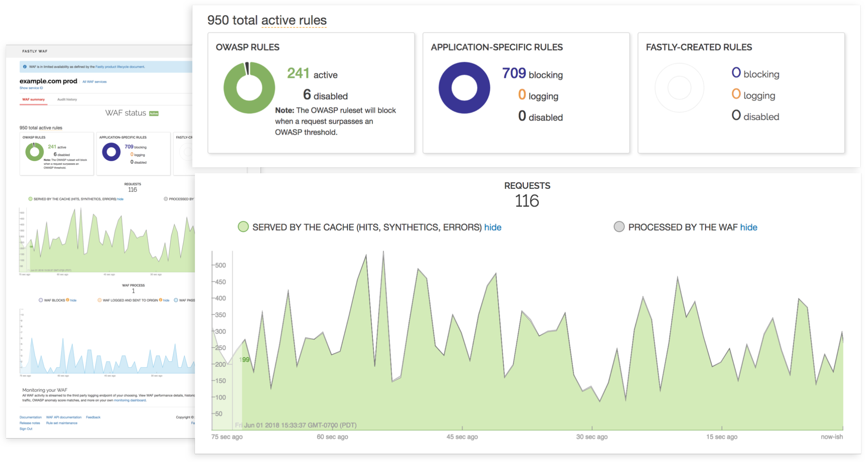This screenshot has height=462, width=868.
Task: Click the green Active status badge
Action: pos(154,114)
